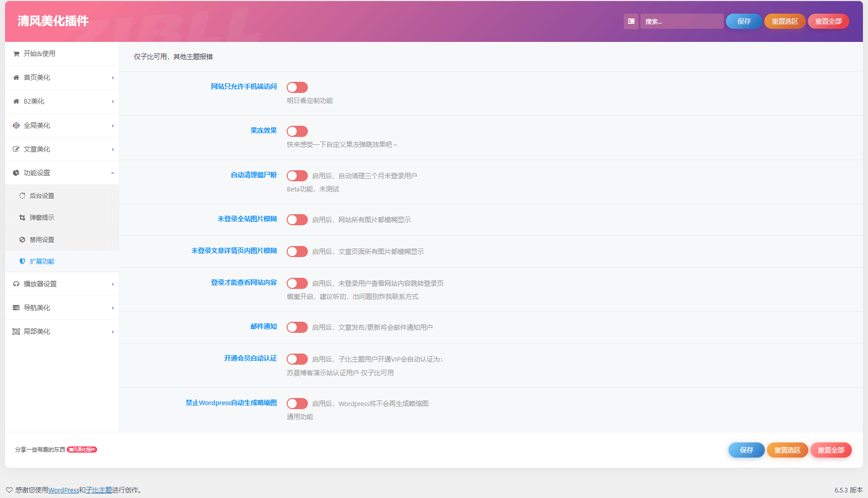Collapse the 功能设置 chevron
This screenshot has height=498, width=868.
point(113,173)
